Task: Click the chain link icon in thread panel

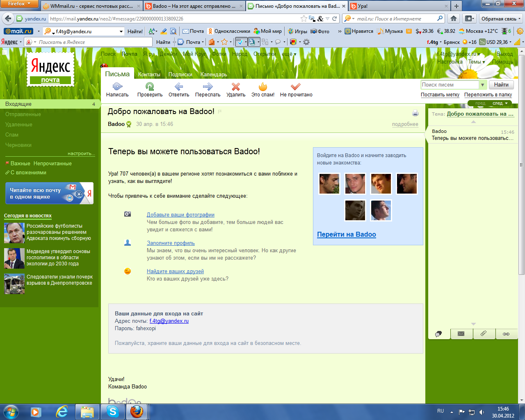Action: pos(506,333)
